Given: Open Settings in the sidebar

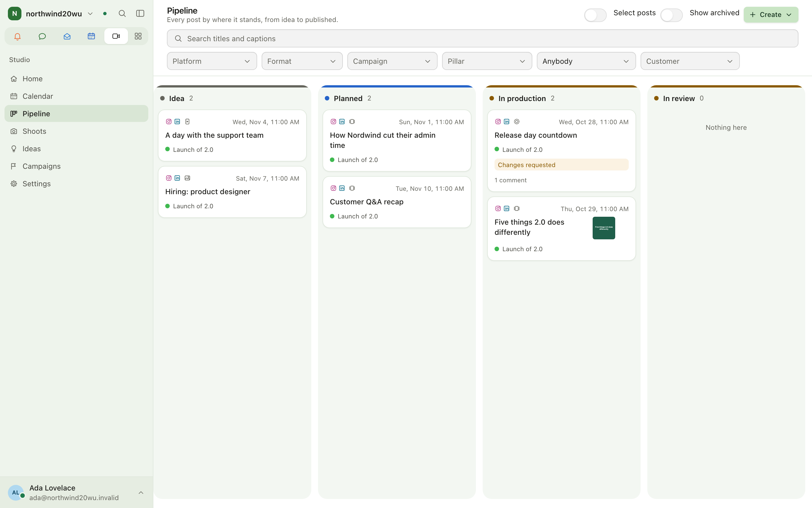Looking at the screenshot, I should [x=76, y=183].
